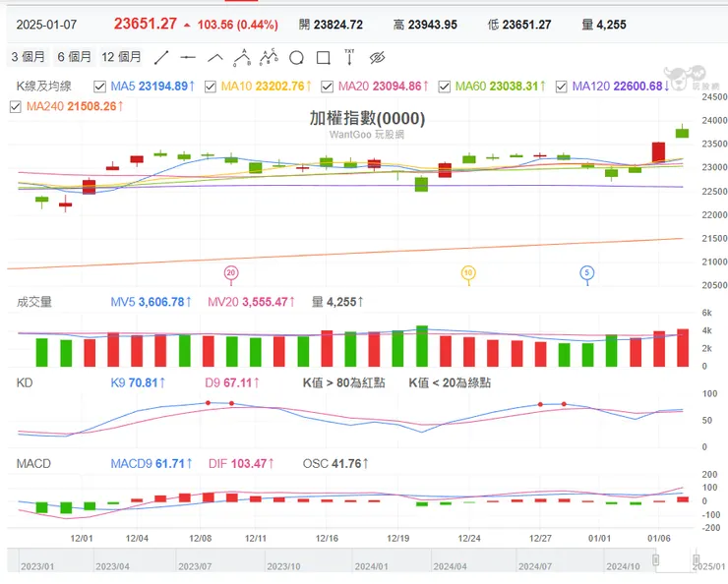The image size is (728, 584).
Task: Click MA10 value 23202.76
Action: tap(279, 87)
